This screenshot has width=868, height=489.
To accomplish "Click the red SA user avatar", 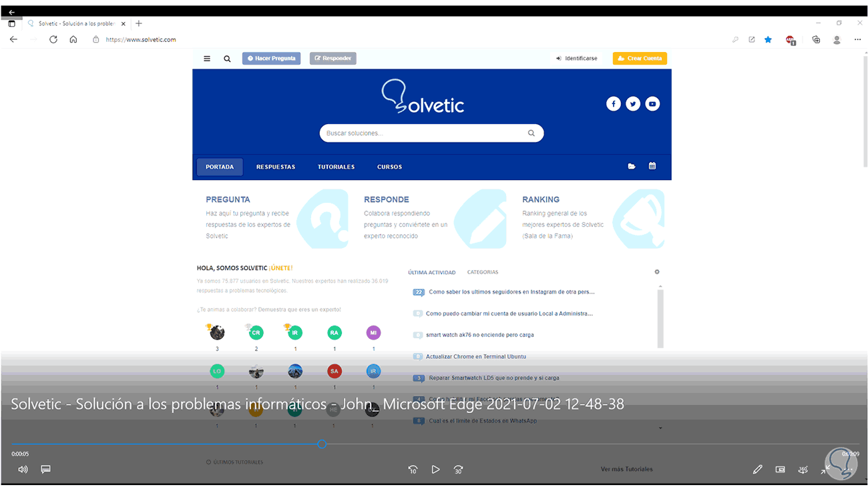I will (x=335, y=371).
